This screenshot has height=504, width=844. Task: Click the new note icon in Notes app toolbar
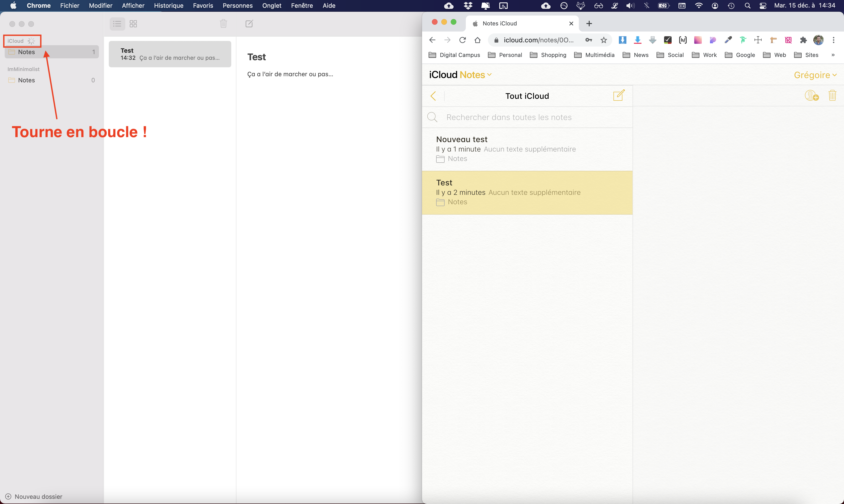click(249, 24)
